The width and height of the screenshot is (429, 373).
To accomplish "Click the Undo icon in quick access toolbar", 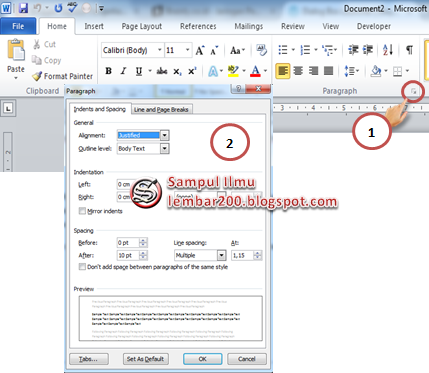I will tap(37, 8).
